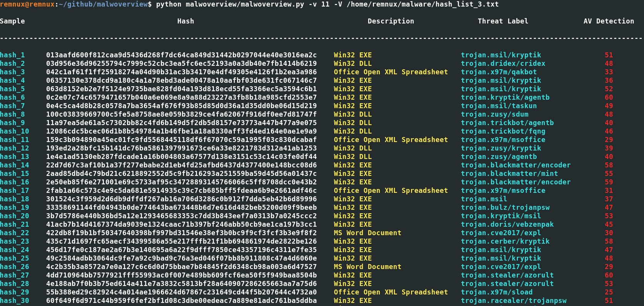Click the Sample column header

(12, 21)
